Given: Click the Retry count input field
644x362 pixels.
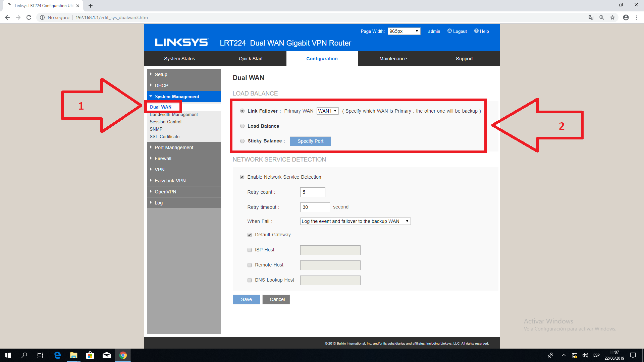Looking at the screenshot, I should click(x=312, y=192).
